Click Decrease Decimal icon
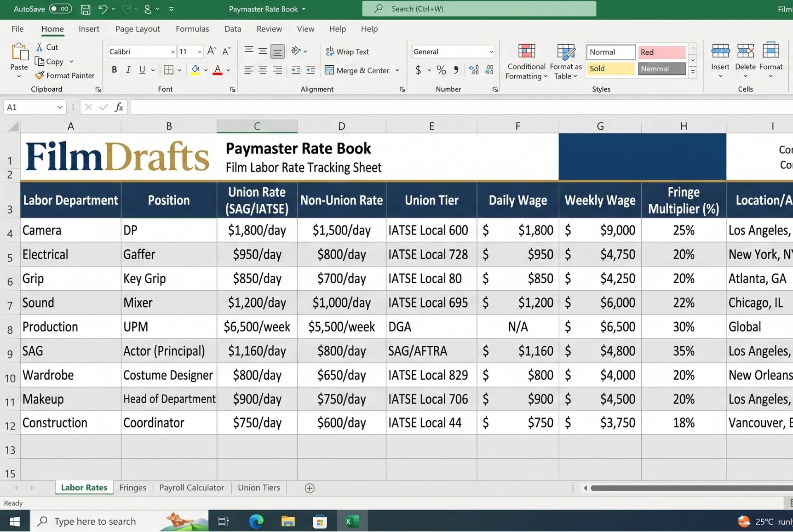This screenshot has width=793, height=532. (x=489, y=70)
